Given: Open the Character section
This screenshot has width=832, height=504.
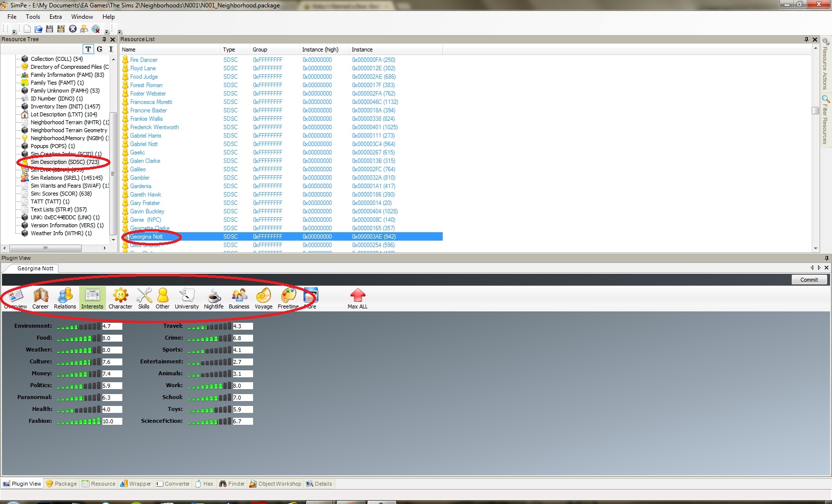Looking at the screenshot, I should [x=120, y=299].
